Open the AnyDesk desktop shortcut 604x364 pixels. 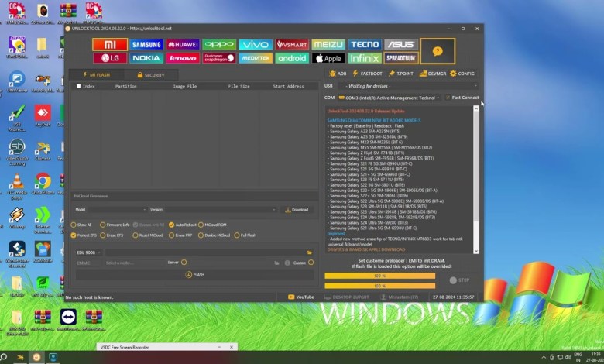[x=43, y=115]
